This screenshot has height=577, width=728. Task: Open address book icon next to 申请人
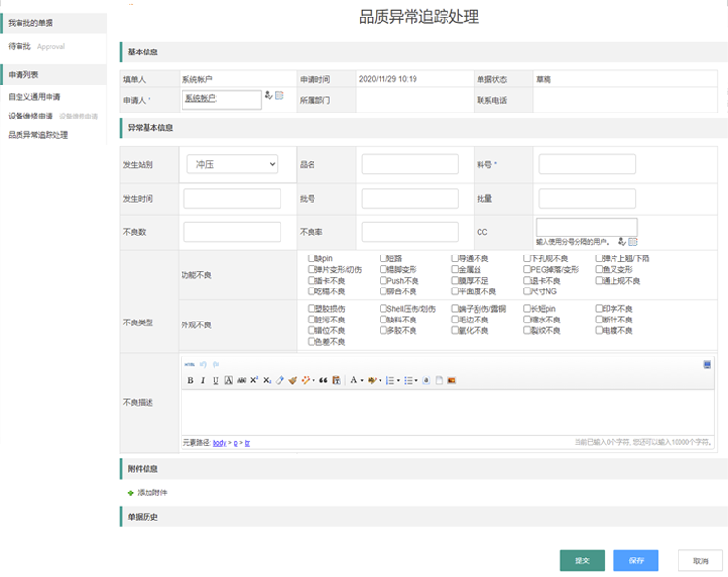tap(279, 95)
